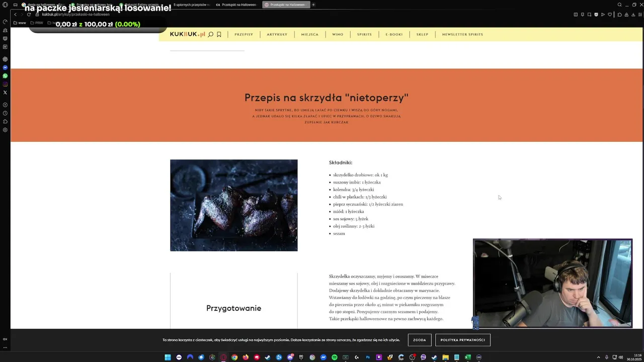
Task: Open the downloads icon in toolbar
Action: [x=633, y=15]
